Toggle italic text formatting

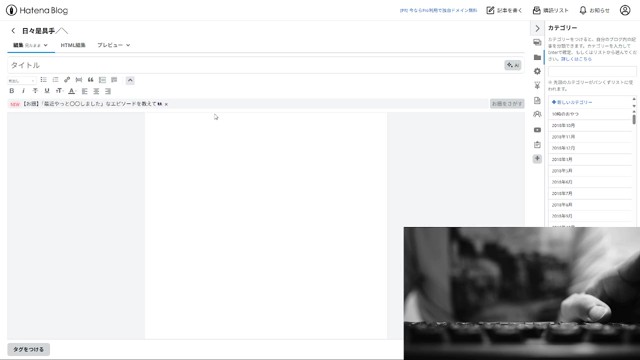coord(23,91)
